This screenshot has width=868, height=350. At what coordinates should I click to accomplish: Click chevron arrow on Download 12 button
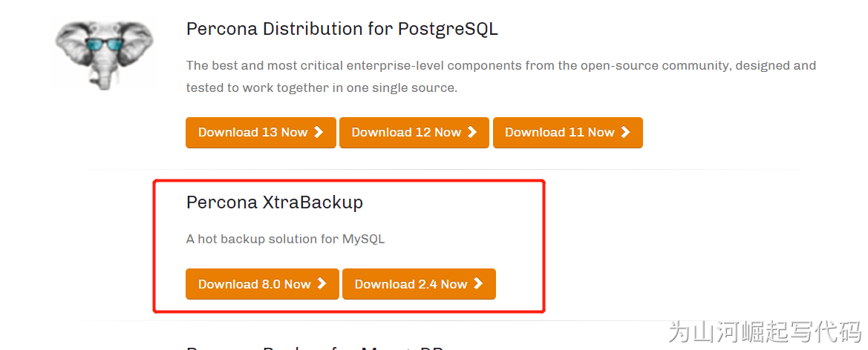click(472, 132)
